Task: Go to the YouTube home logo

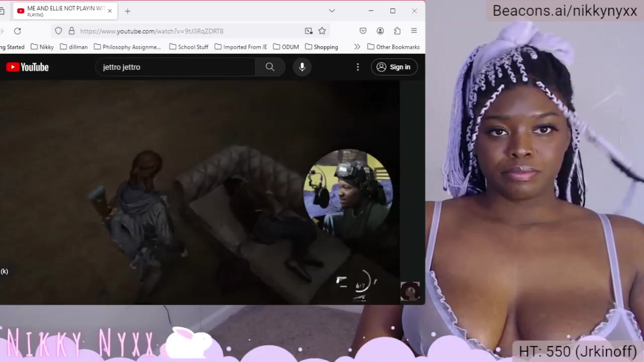Action: coord(28,67)
